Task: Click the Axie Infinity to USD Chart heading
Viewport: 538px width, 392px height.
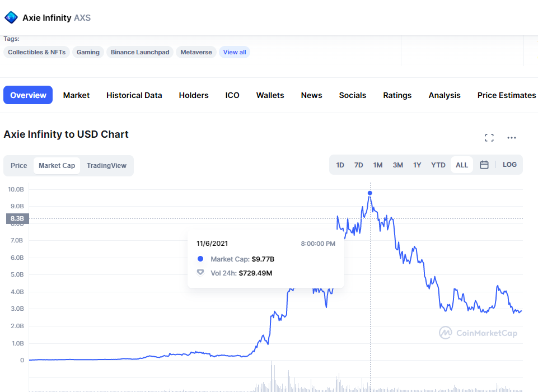Action: click(x=66, y=134)
